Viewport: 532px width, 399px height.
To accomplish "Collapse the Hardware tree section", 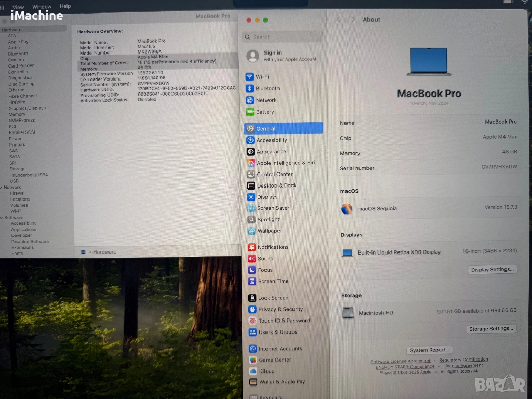I will pyautogui.click(x=2, y=30).
